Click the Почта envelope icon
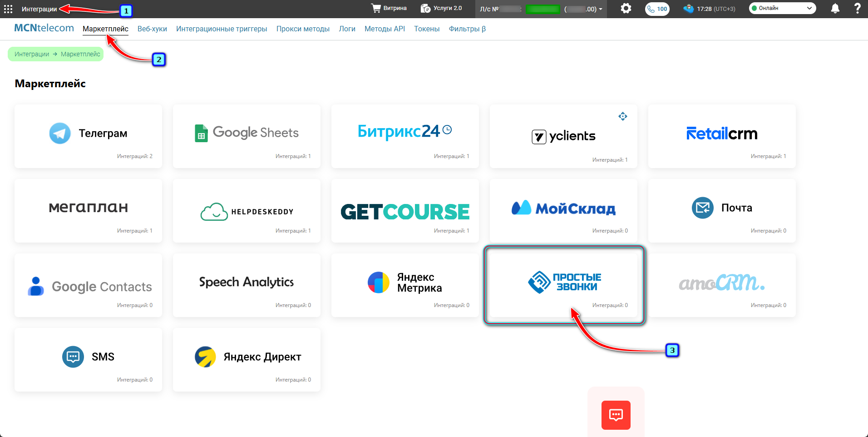This screenshot has height=437, width=868. pyautogui.click(x=703, y=208)
